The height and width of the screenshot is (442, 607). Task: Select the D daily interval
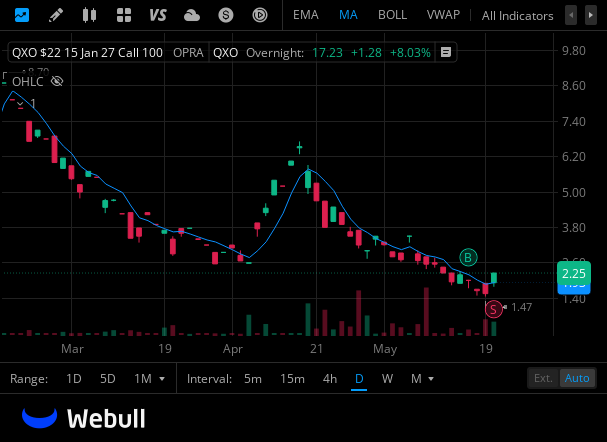359,379
